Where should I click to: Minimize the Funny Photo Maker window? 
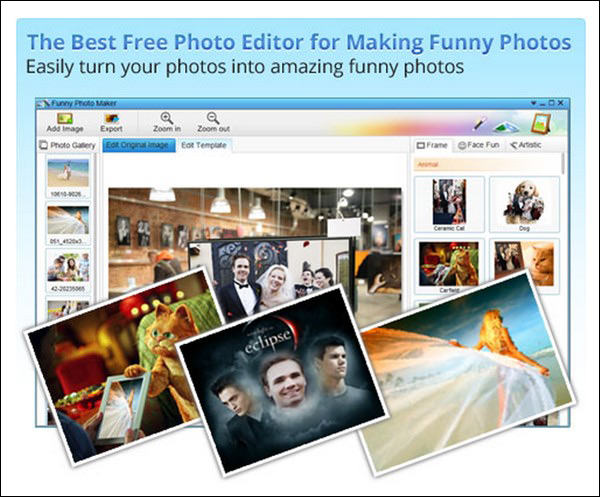pos(542,104)
